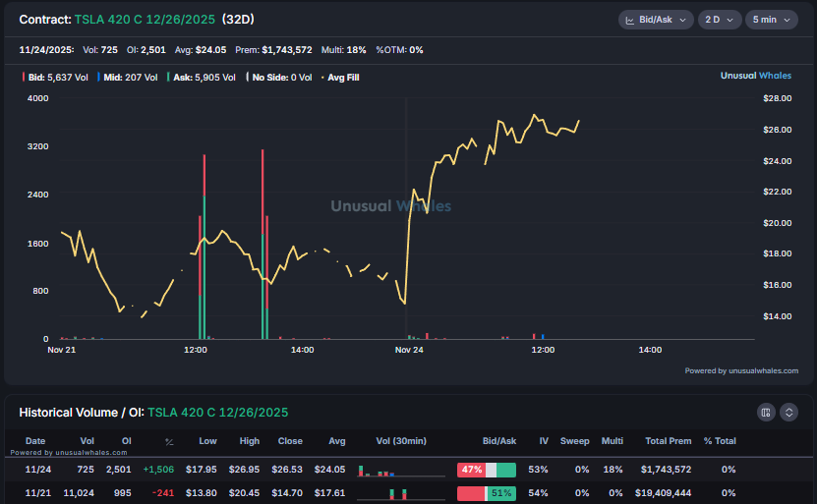Click the $26.53 close price for 11/24
Viewport: 817px width, 504px height.
(286, 469)
